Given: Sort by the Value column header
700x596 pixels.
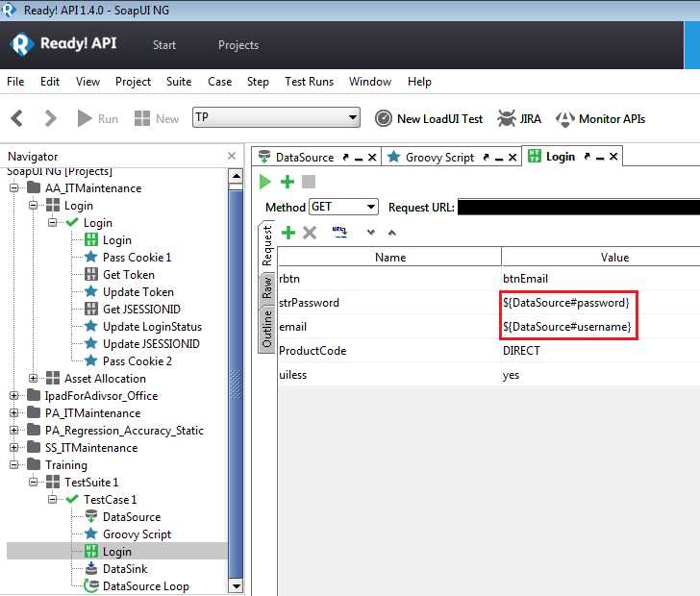Looking at the screenshot, I should (x=601, y=258).
